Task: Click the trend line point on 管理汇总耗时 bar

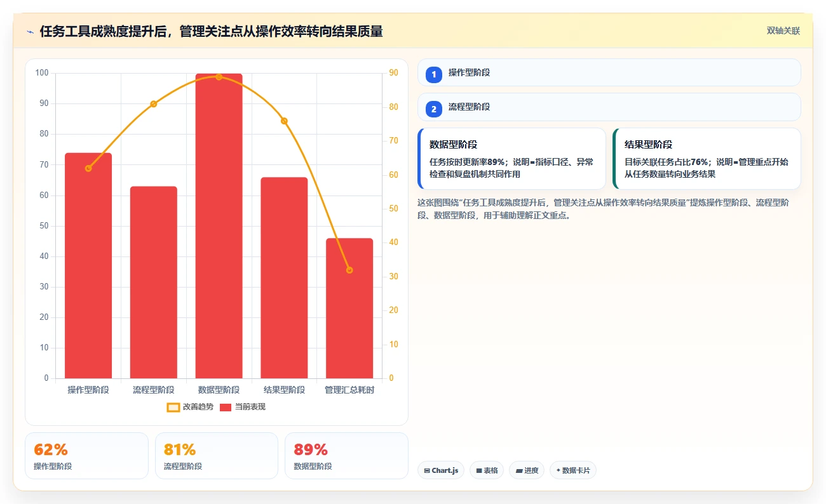Action: pyautogui.click(x=349, y=270)
